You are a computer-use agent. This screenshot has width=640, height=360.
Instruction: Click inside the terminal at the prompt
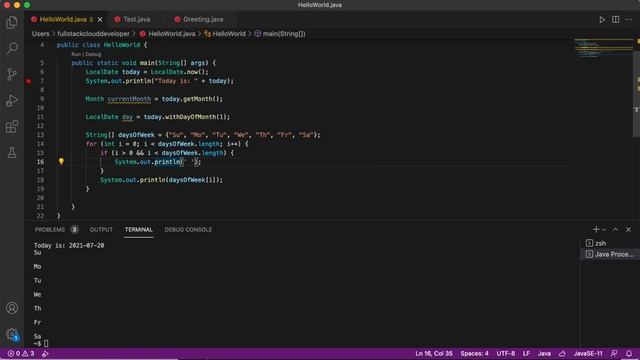tap(46, 343)
